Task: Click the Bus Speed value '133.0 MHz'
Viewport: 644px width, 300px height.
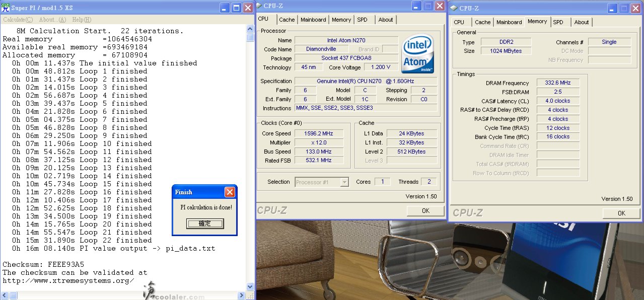Action: [x=319, y=152]
